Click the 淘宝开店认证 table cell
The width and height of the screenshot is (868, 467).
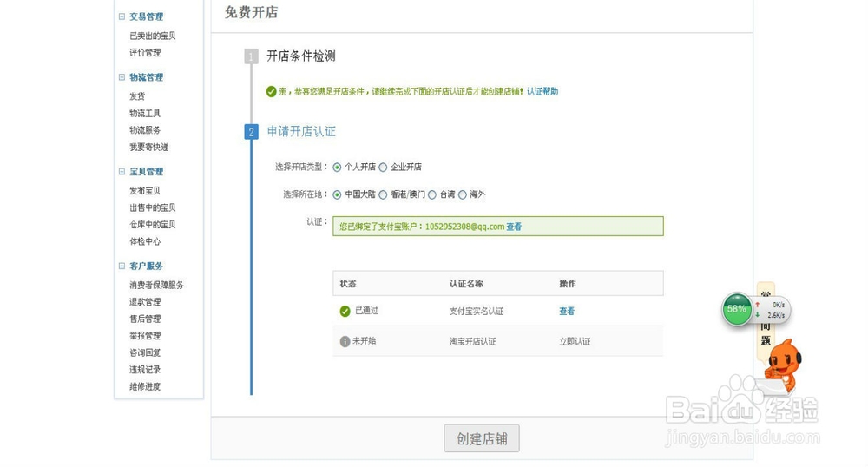pyautogui.click(x=473, y=341)
